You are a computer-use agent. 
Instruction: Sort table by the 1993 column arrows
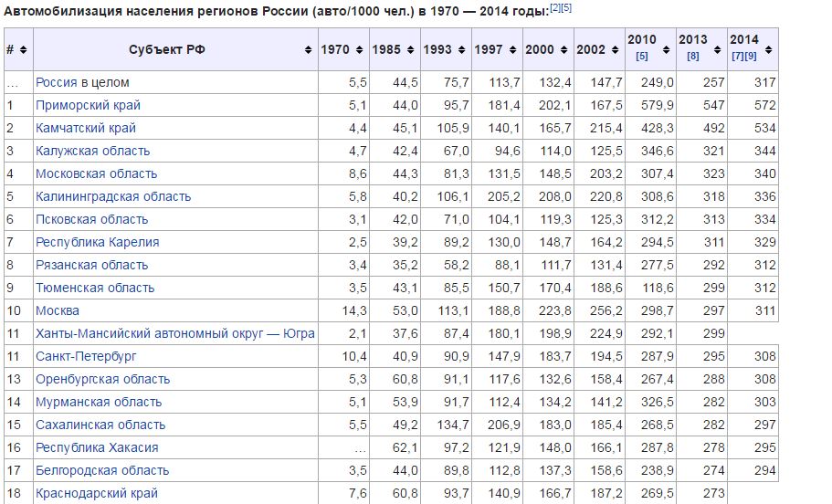click(461, 50)
